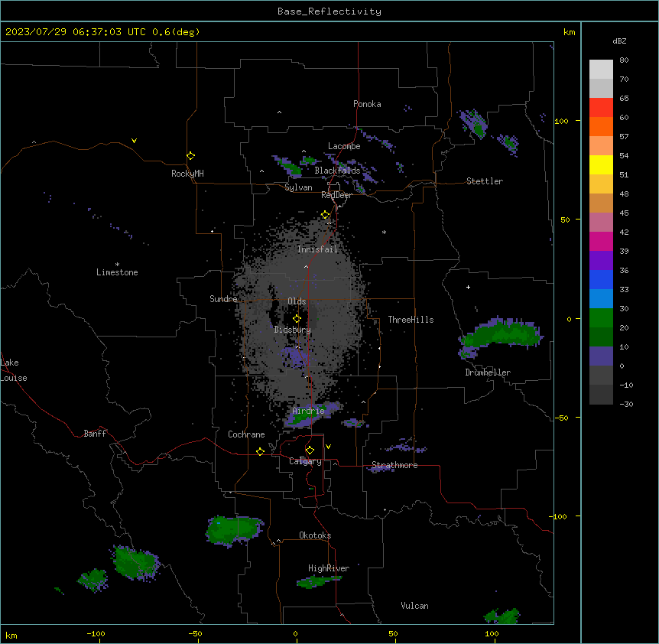
Task: Click the Stettler label
Action: coord(485,181)
